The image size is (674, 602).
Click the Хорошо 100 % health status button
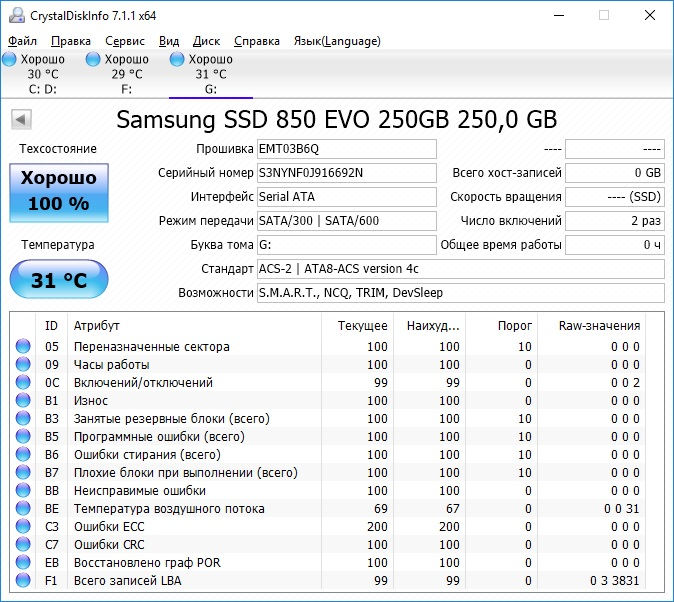(59, 192)
